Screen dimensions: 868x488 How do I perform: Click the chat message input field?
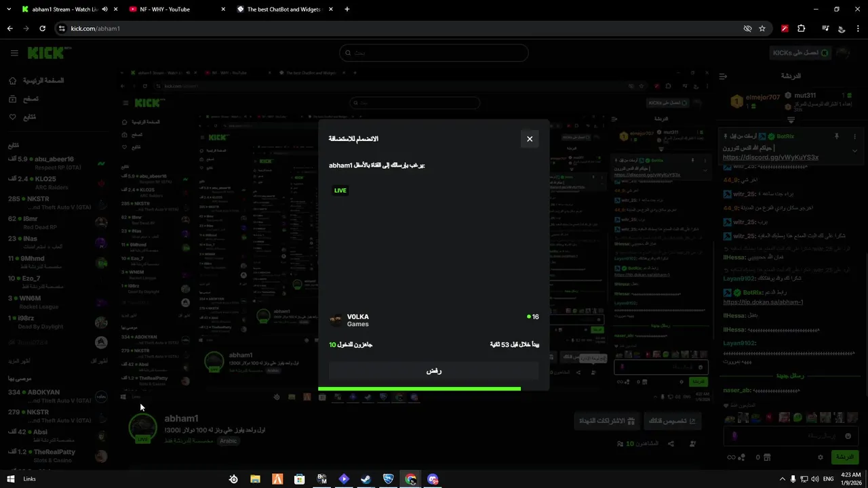coord(791,436)
